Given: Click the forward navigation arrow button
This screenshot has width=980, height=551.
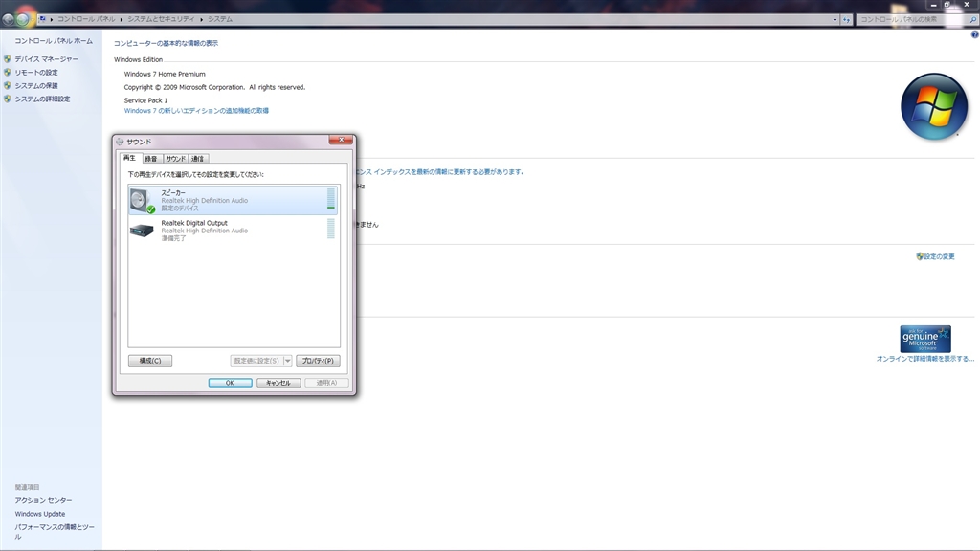Looking at the screenshot, I should click(23, 19).
